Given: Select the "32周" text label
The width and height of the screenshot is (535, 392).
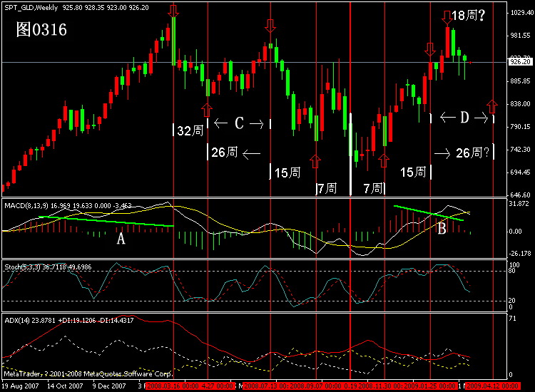Looking at the screenshot, I should coord(188,130).
